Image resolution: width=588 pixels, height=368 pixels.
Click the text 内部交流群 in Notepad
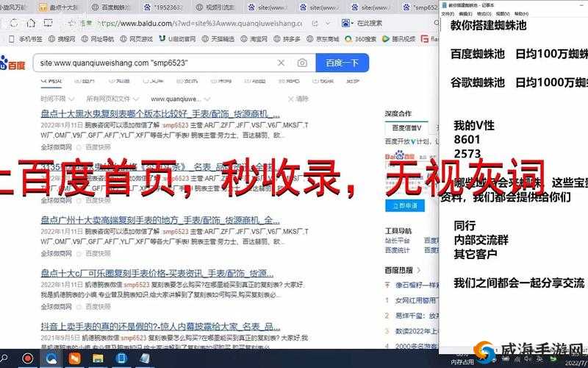coord(481,240)
